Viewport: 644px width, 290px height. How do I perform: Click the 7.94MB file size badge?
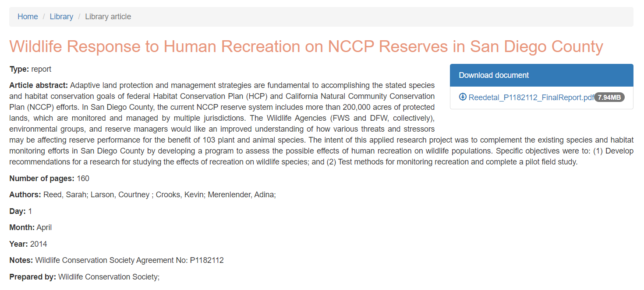[x=609, y=98]
